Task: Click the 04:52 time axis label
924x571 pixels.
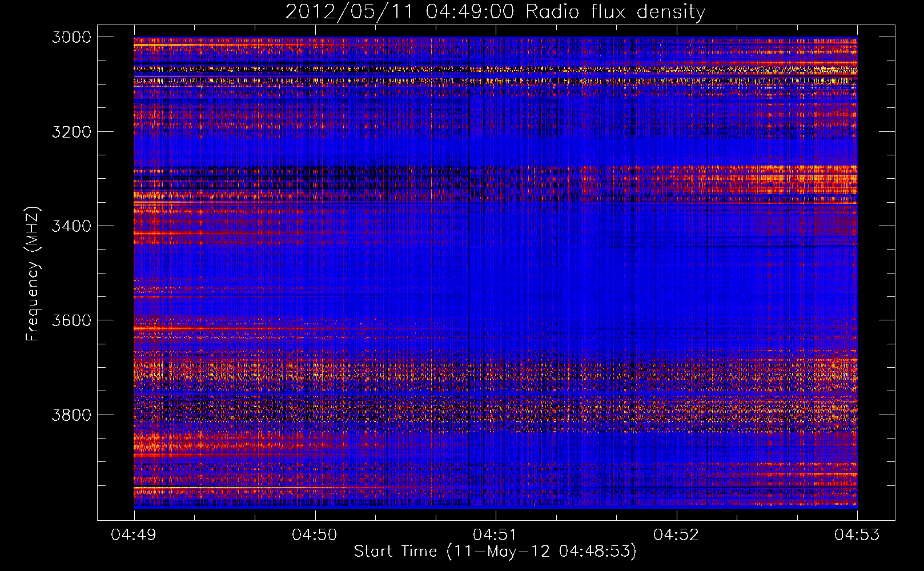Action: (676, 535)
